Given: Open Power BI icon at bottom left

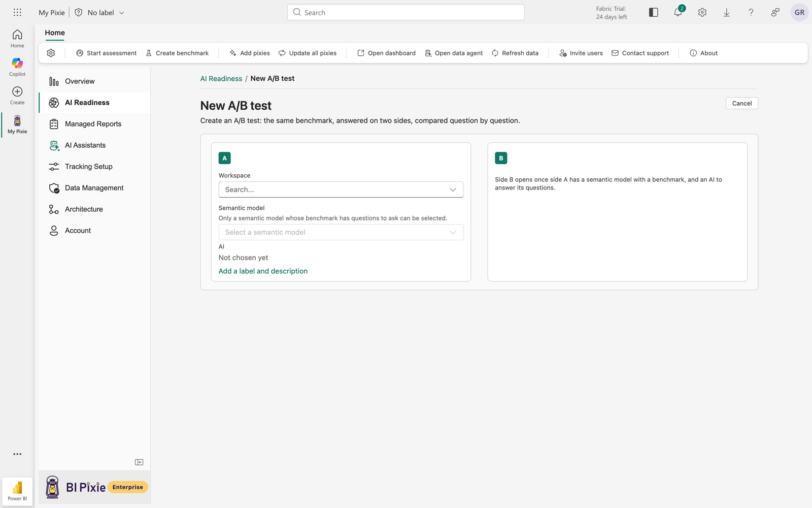Looking at the screenshot, I should click(x=17, y=491).
